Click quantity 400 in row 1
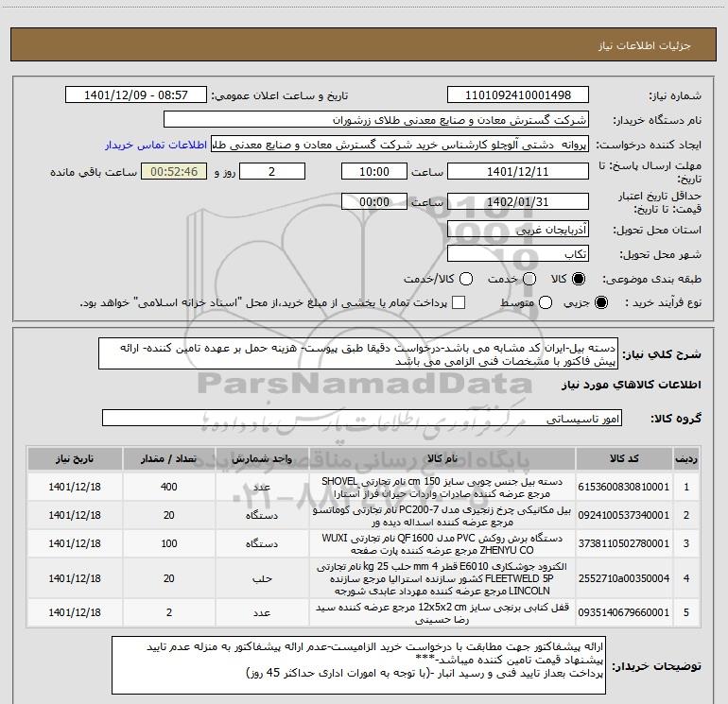Viewport: 728px width, 704px height. [169, 487]
